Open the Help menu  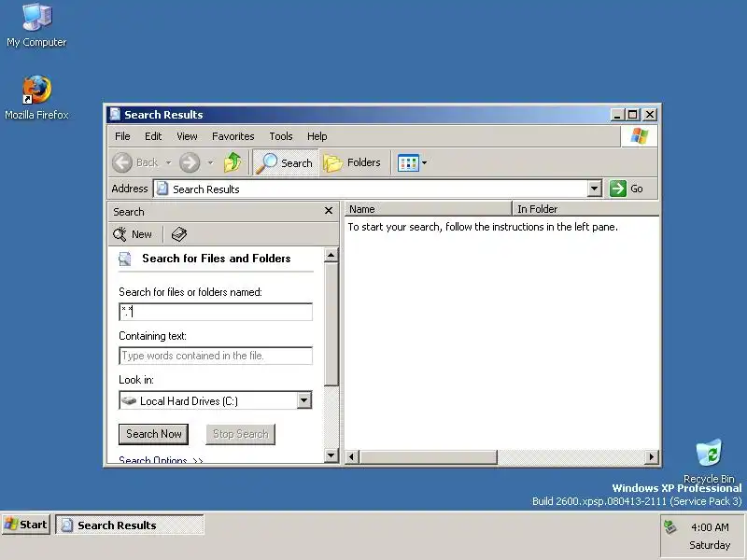coord(317,136)
